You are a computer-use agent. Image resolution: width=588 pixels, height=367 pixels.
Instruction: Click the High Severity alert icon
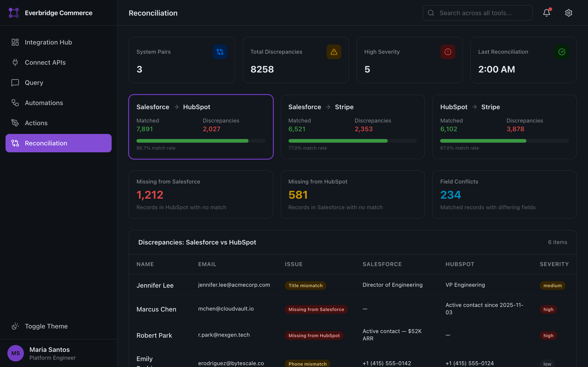click(448, 52)
